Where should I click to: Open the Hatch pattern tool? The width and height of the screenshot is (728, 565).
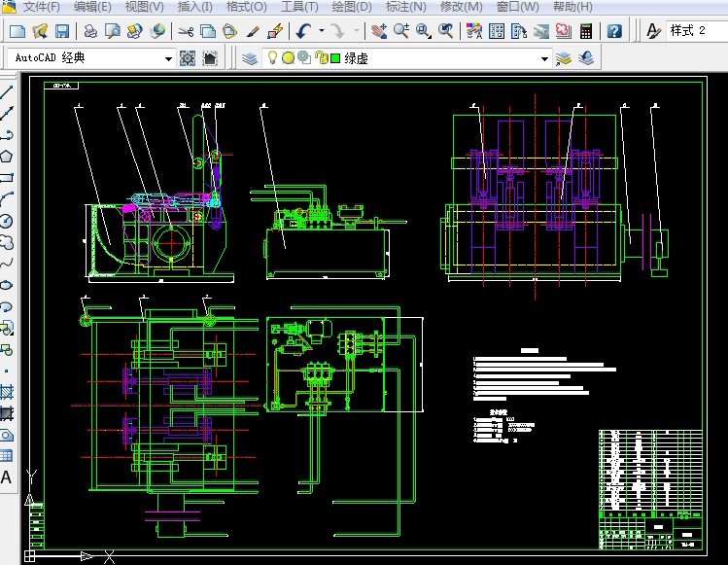[7, 392]
